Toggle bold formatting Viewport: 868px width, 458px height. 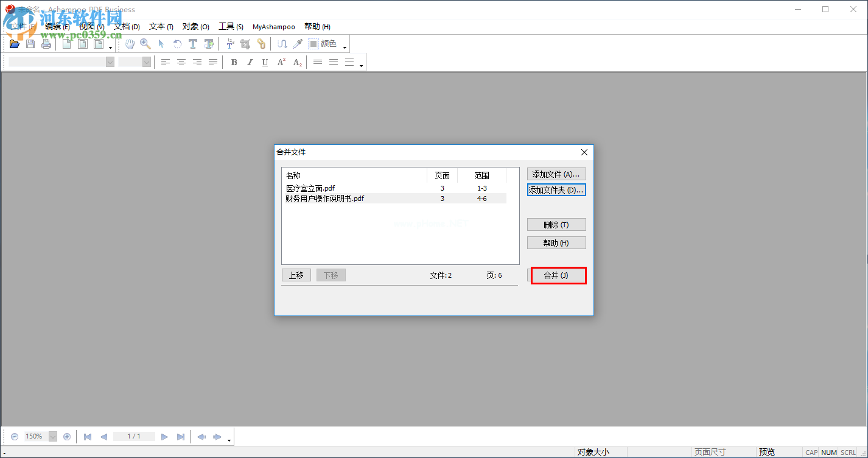234,62
